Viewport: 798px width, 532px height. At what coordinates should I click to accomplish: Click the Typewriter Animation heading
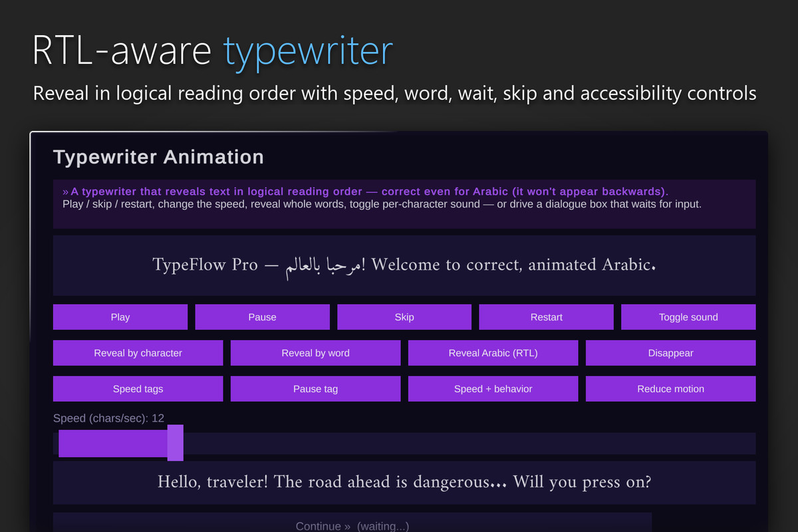[158, 157]
